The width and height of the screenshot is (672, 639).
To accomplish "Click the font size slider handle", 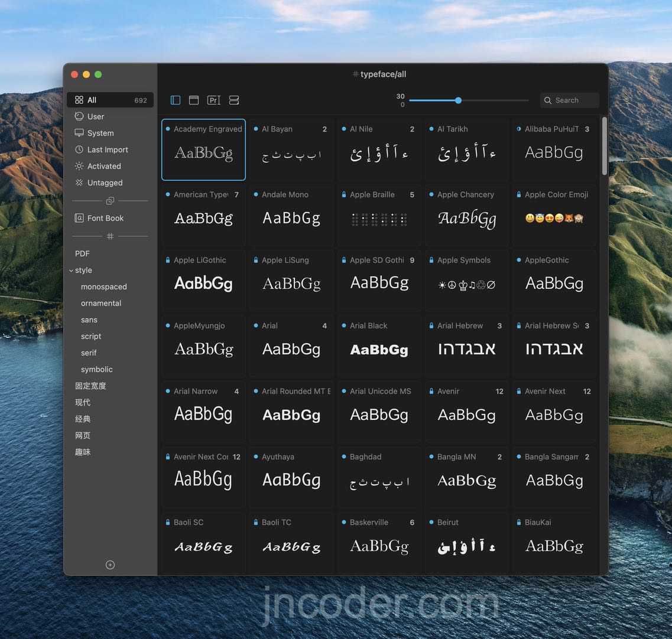I will (x=458, y=100).
